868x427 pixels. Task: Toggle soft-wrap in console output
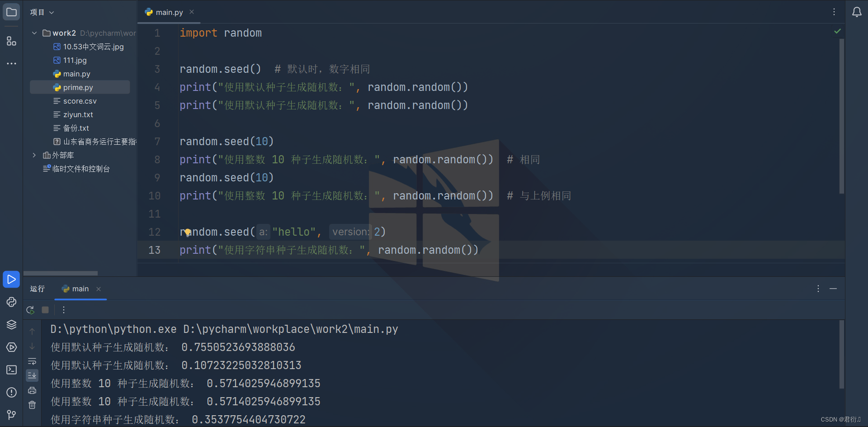coord(32,361)
